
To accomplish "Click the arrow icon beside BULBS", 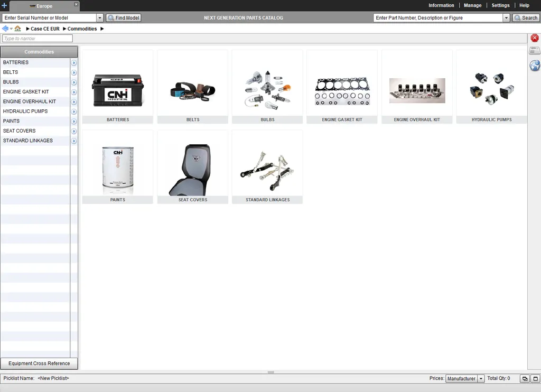I will pyautogui.click(x=74, y=82).
